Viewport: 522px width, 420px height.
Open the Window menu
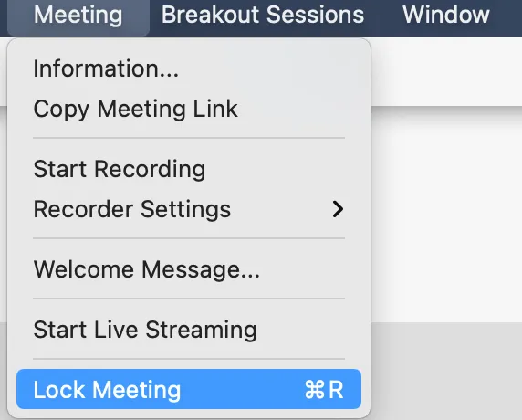[x=445, y=16]
